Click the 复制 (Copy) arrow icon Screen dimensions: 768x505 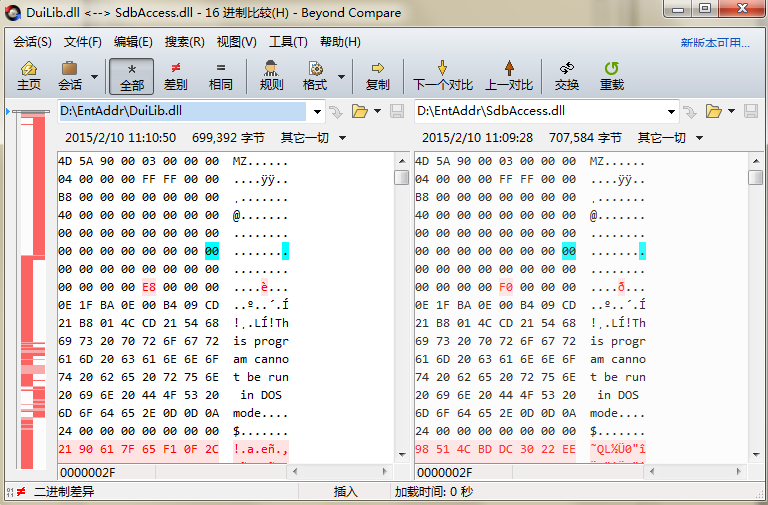tap(377, 76)
